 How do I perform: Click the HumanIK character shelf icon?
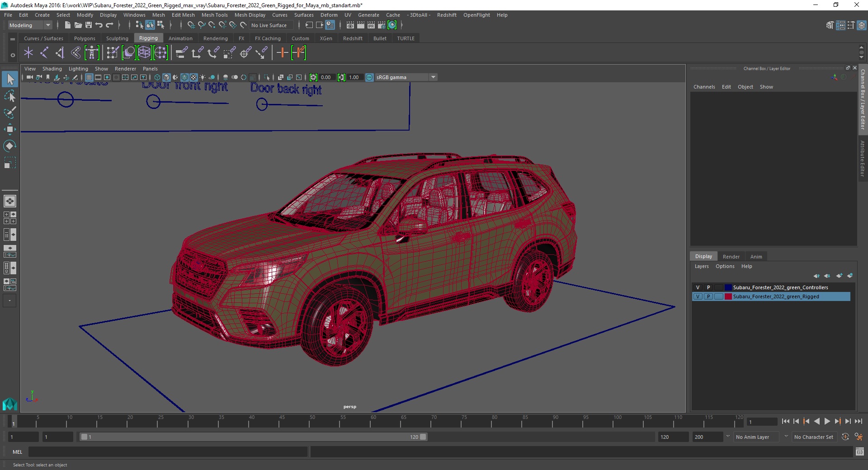click(92, 53)
